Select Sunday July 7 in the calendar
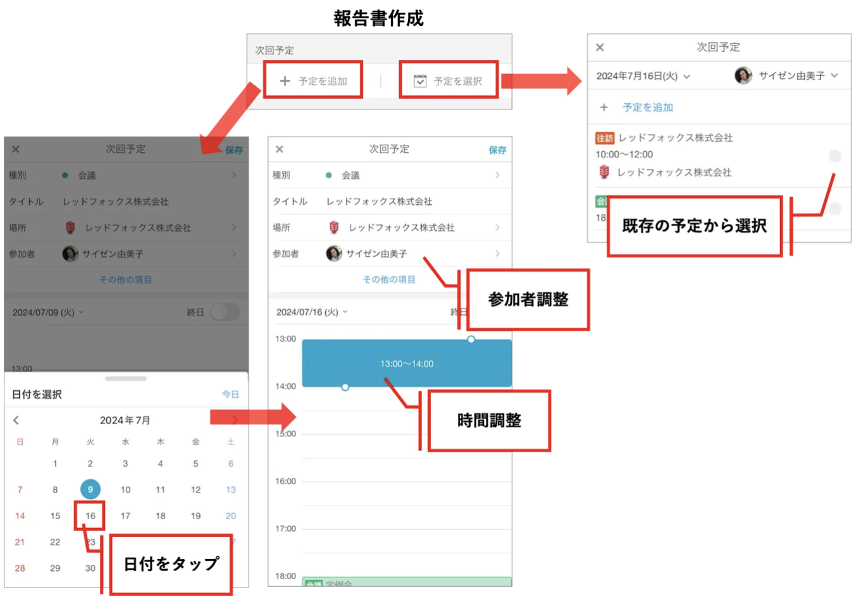This screenshot has height=602, width=868. pyautogui.click(x=20, y=489)
